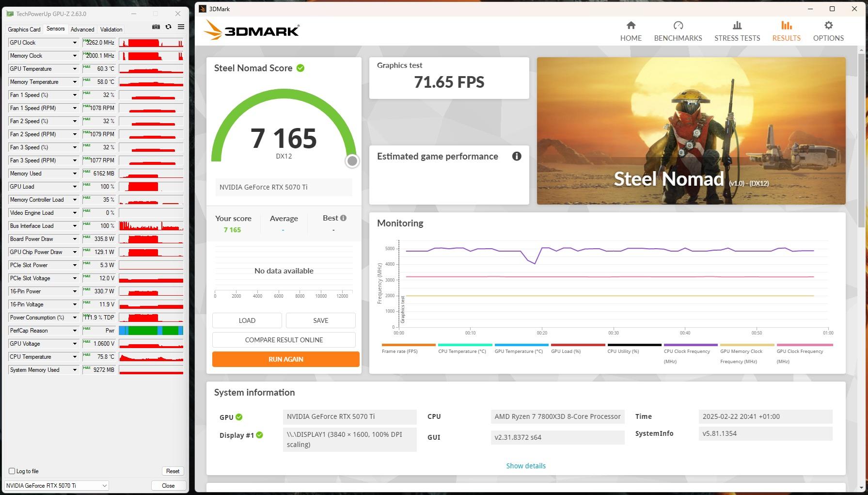Image resolution: width=868 pixels, height=495 pixels.
Task: Click the Steel Nomad benchmark thumbnail image
Action: 691,131
